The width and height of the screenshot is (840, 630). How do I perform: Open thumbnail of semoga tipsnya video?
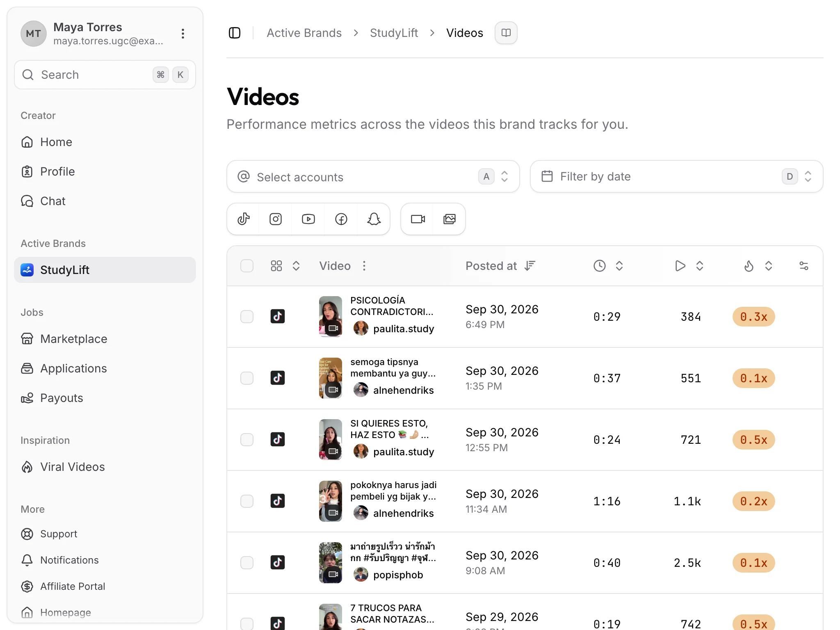(331, 378)
